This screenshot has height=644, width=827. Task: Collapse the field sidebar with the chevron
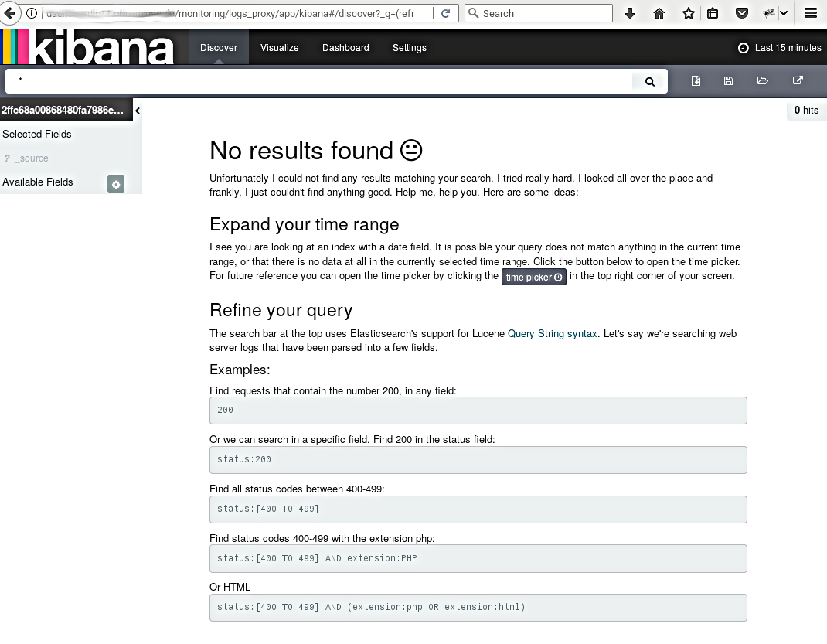click(x=138, y=111)
